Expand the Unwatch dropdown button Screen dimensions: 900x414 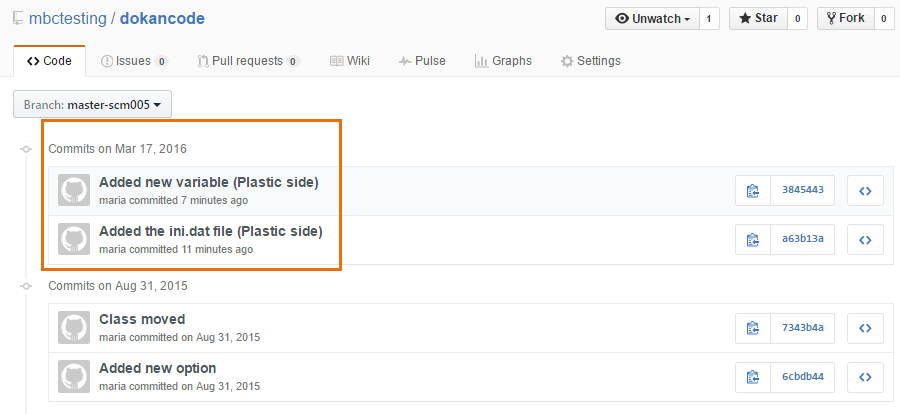coord(651,18)
